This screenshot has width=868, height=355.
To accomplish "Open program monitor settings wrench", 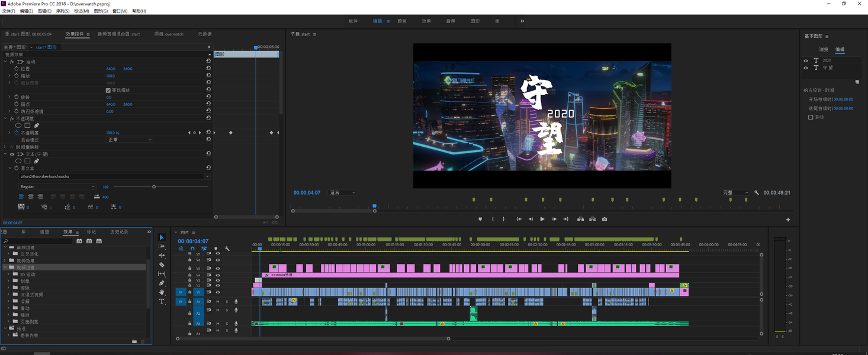I will point(757,192).
